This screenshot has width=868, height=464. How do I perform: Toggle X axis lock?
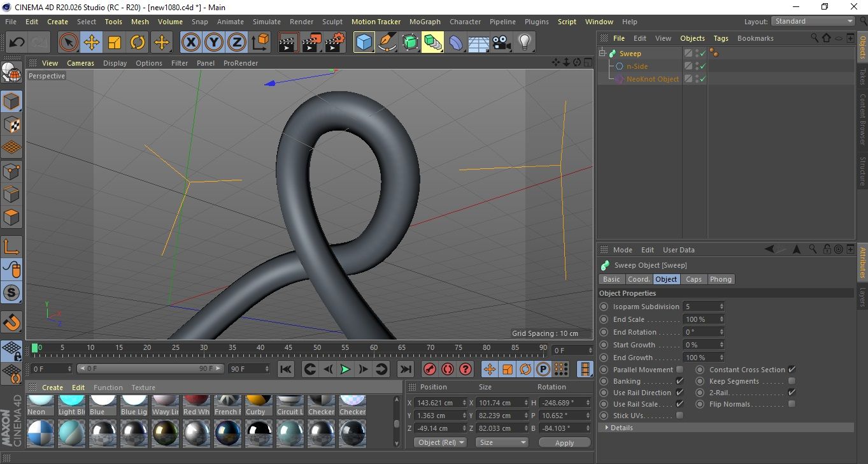coord(190,43)
